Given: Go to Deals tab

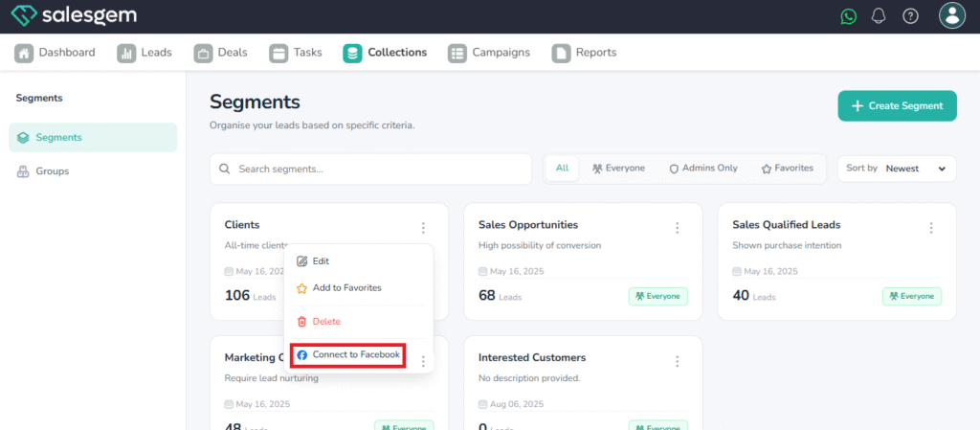Looking at the screenshot, I should 221,53.
